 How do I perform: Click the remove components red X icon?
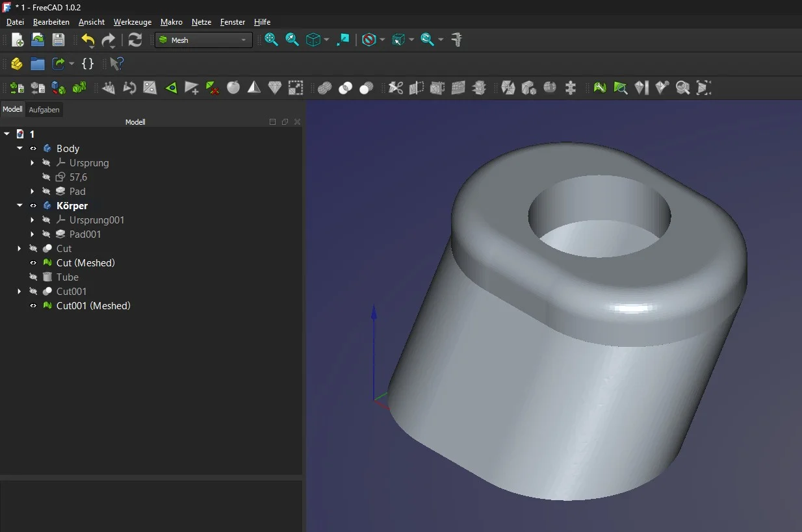(213, 88)
